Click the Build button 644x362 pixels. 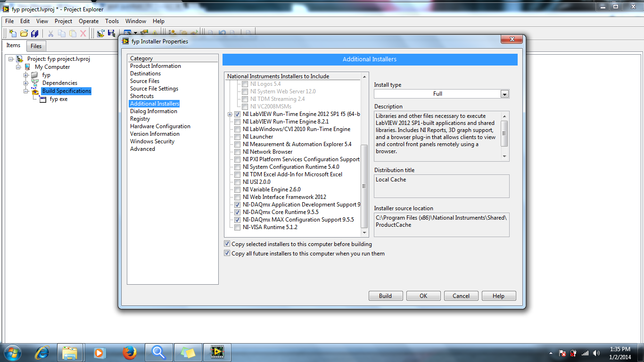point(385,296)
